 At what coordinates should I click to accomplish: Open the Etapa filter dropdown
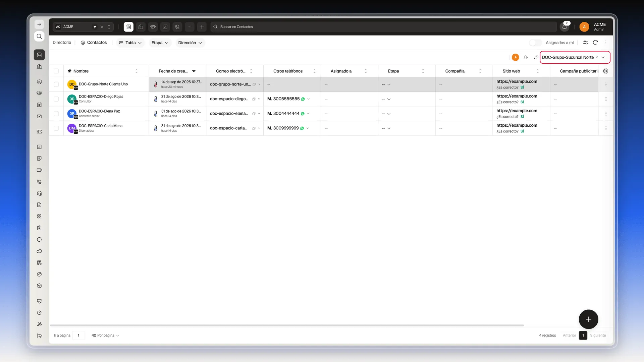(160, 43)
